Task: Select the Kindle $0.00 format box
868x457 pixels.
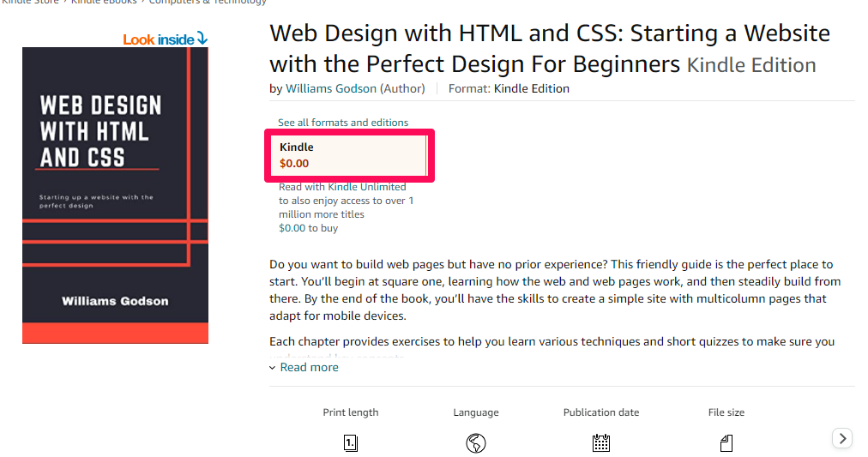Action: [349, 155]
